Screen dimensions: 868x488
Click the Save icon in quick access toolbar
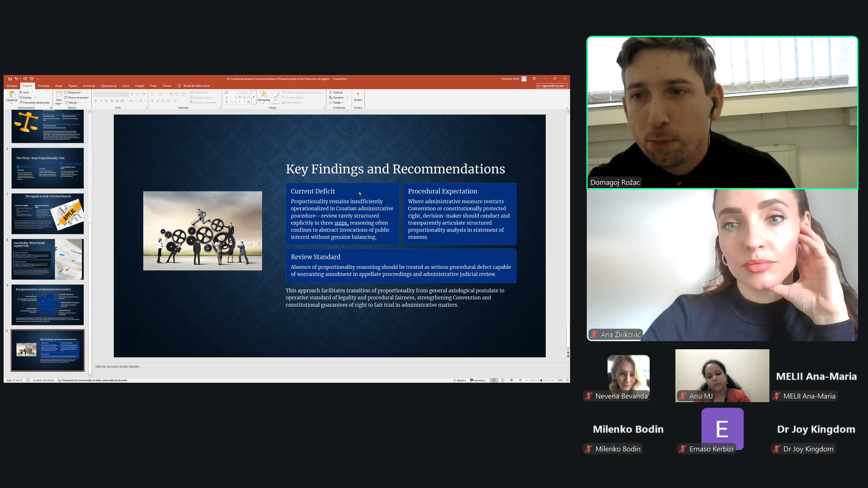tap(10, 79)
